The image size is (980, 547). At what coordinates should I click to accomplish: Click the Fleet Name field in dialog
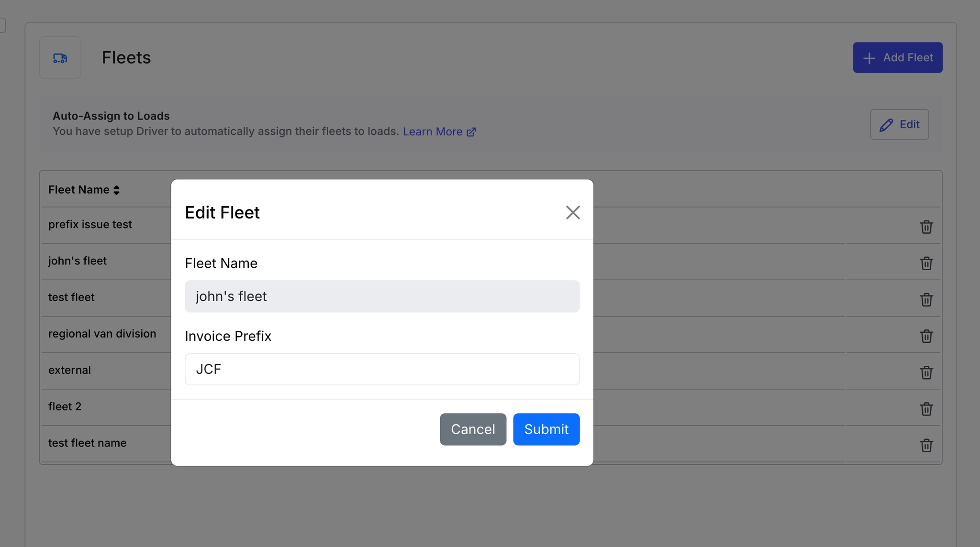(x=382, y=296)
